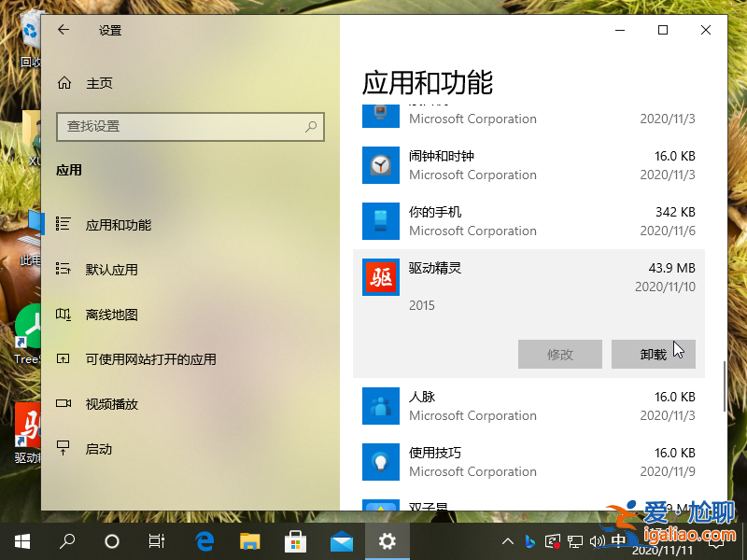Click the 查找设置 search box
The image size is (747, 560).
click(190, 126)
